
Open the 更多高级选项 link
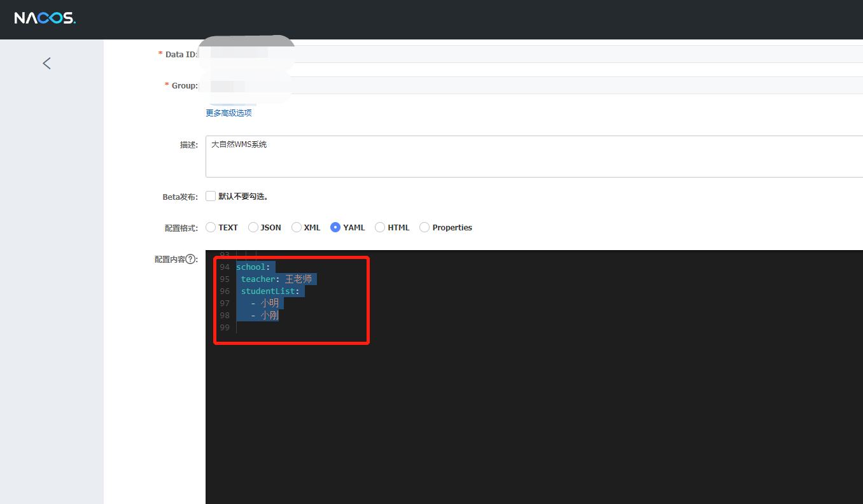tap(228, 113)
